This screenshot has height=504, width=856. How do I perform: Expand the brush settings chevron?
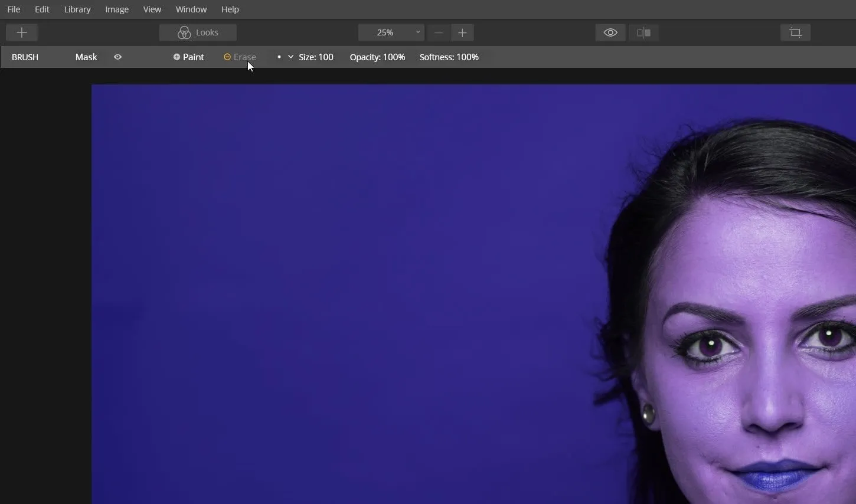pyautogui.click(x=290, y=57)
